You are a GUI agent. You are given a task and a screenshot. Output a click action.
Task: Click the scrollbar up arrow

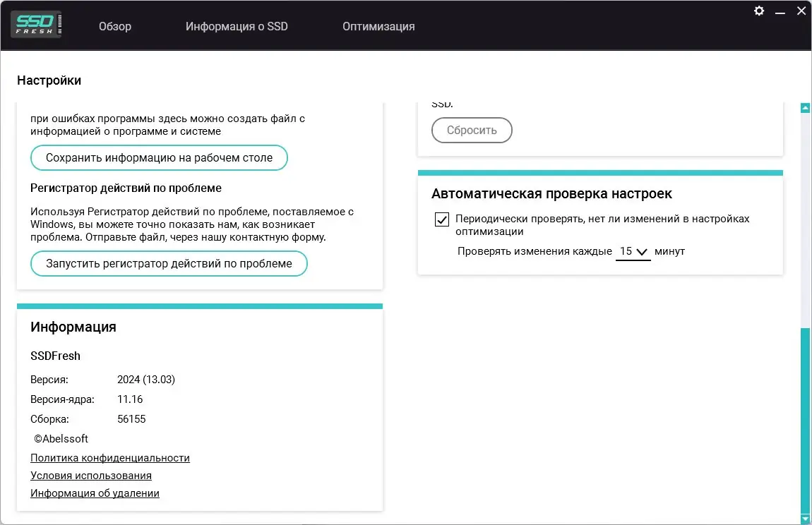805,106
